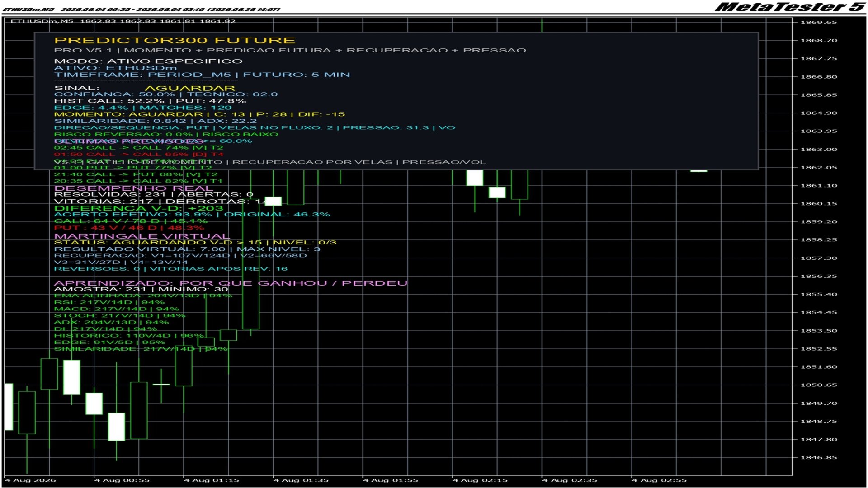This screenshot has width=868, height=488.
Task: Click the SIMILARIDADE: 217V/14D line
Action: (x=141, y=349)
